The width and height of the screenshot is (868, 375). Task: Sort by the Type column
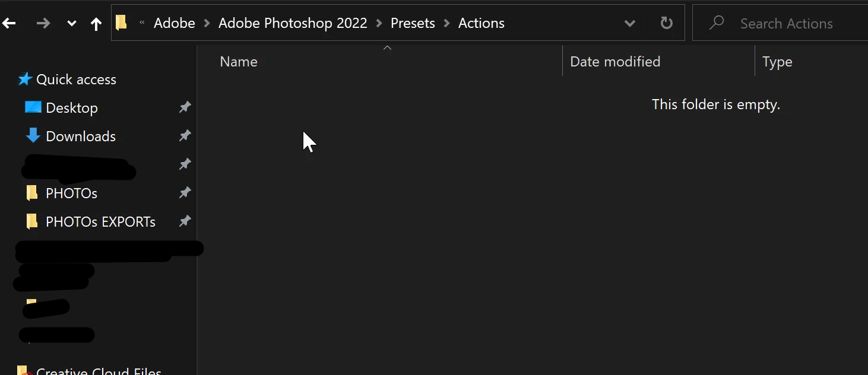point(777,62)
